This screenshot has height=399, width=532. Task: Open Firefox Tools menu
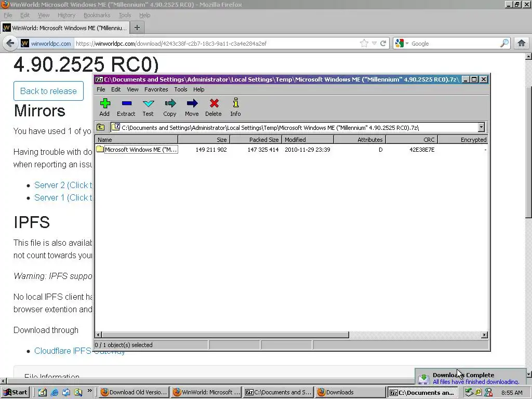coord(125,15)
